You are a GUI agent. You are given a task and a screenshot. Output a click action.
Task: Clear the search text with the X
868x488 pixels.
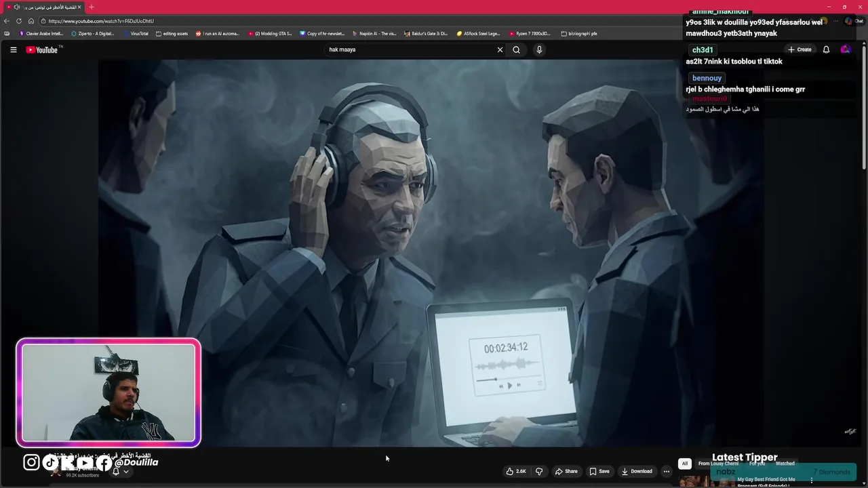click(500, 49)
